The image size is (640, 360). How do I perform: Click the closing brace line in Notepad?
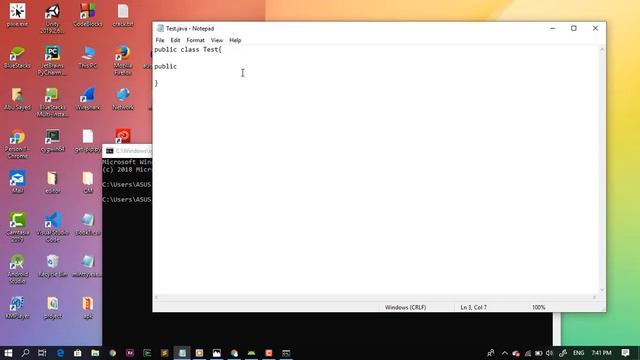pyautogui.click(x=156, y=83)
